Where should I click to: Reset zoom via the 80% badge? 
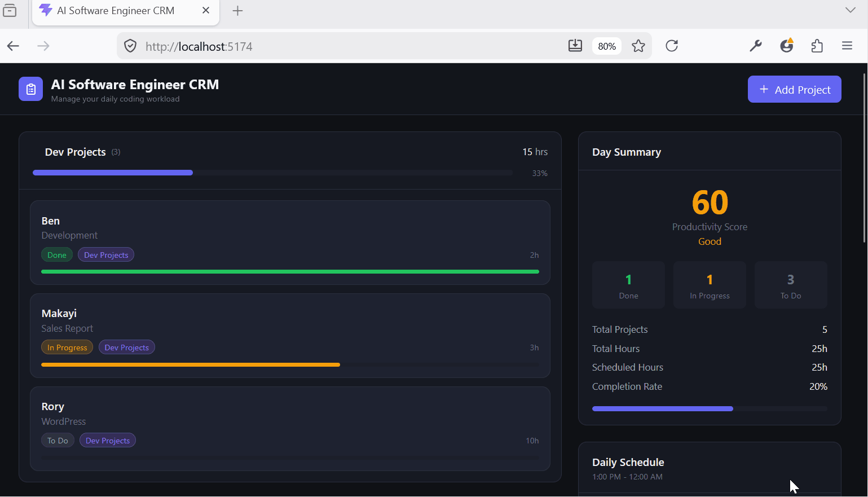[606, 46]
